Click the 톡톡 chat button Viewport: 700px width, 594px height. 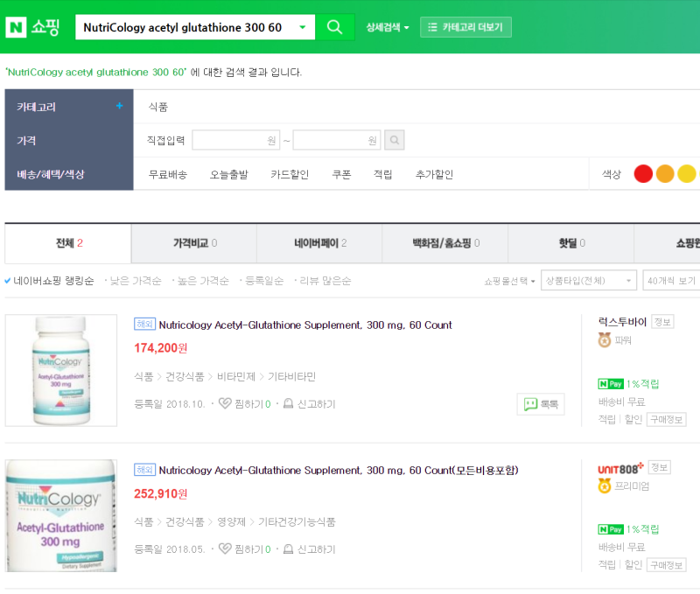point(541,404)
